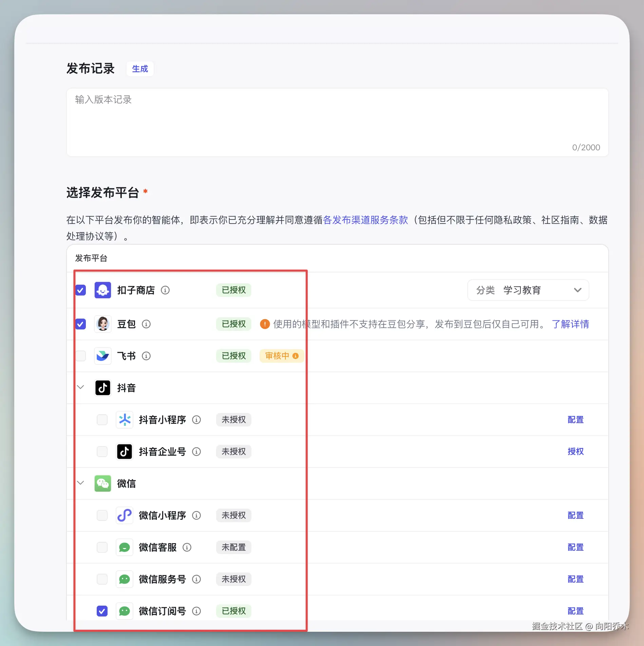
Task: Collapse the 微信 platform group
Action: point(80,483)
